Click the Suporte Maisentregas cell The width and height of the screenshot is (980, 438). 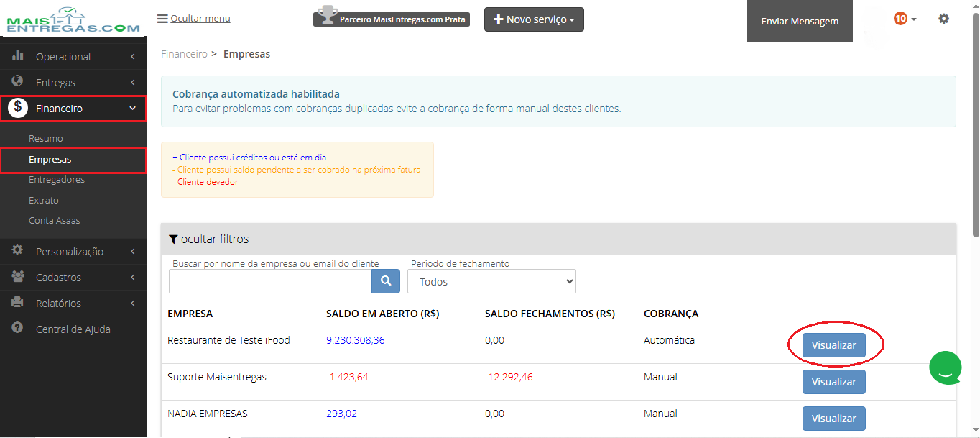pyautogui.click(x=217, y=377)
